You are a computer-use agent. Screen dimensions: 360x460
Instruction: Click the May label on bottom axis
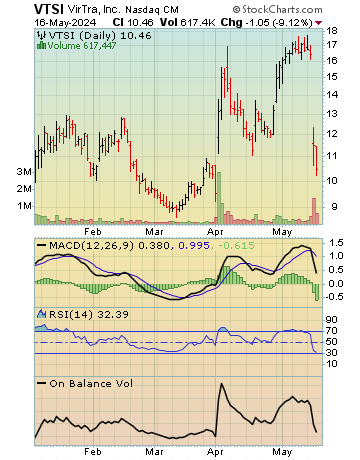[x=282, y=452]
